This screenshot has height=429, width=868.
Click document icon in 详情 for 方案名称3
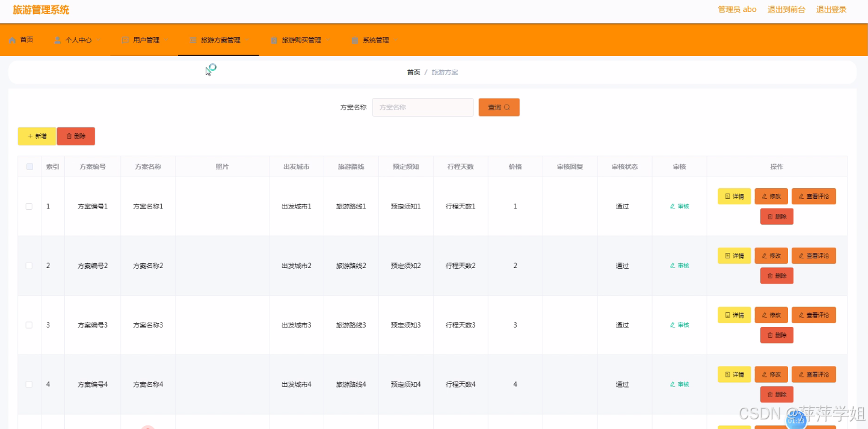coord(727,315)
